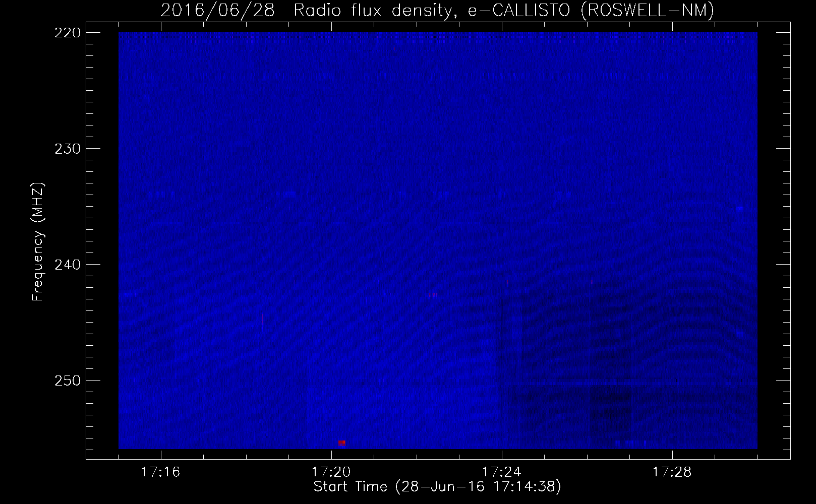816x504 pixels.
Task: Click the '250' frequency axis label
Action: (67, 381)
